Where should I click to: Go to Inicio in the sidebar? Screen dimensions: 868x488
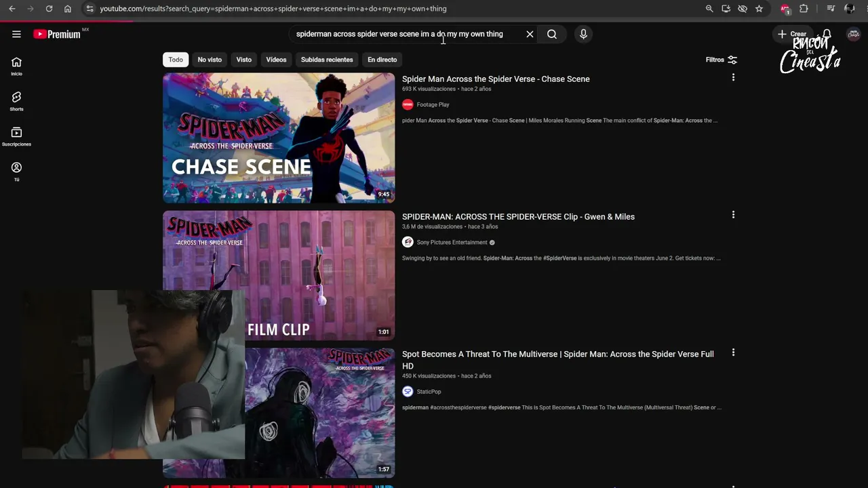pyautogui.click(x=16, y=66)
